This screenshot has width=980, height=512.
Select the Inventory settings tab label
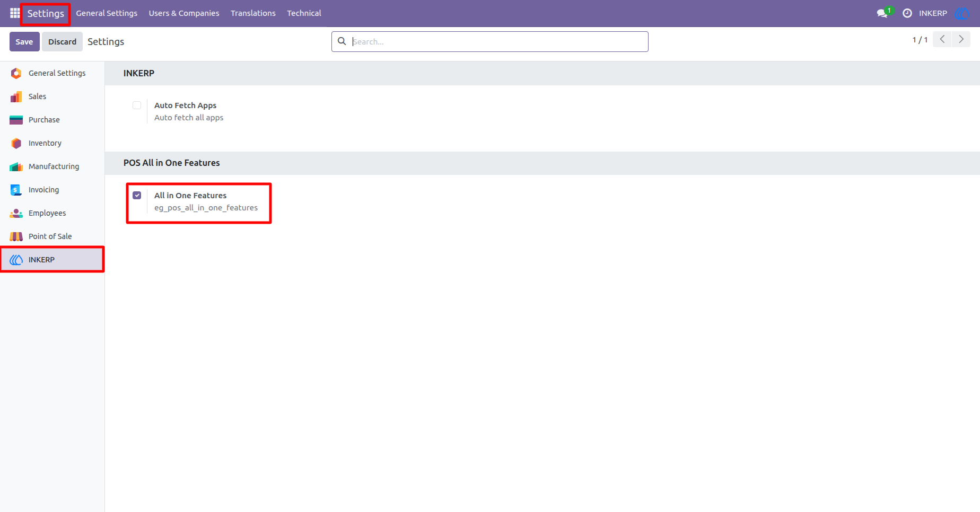(45, 143)
